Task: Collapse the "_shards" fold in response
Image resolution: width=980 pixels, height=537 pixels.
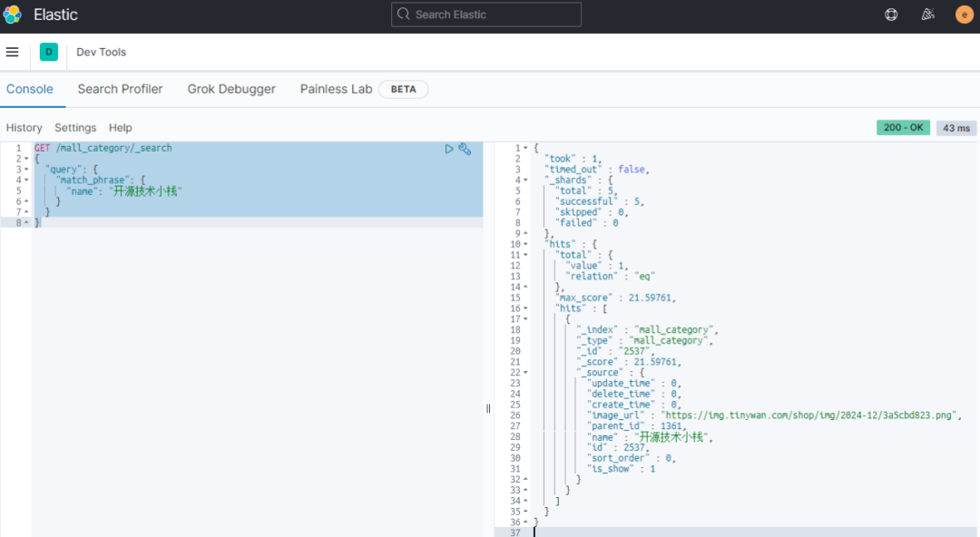Action: (x=525, y=181)
